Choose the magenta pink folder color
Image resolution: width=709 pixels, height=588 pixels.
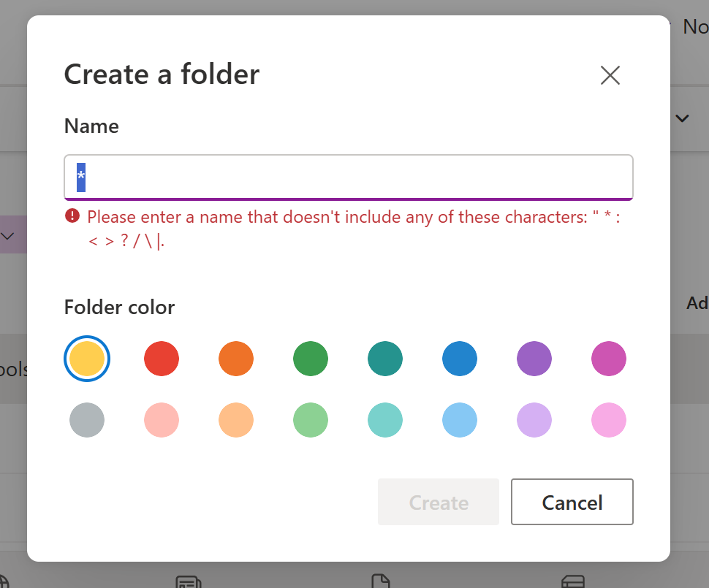[x=609, y=359]
